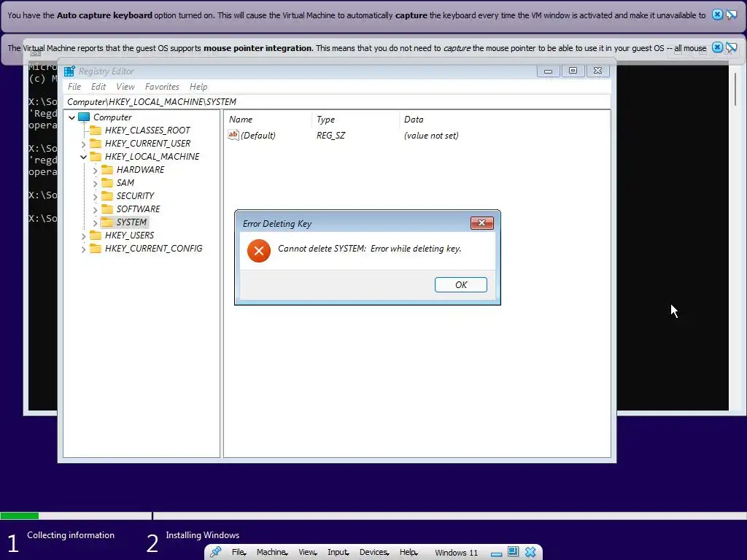Click the green Windows setup progress bar

coord(20,516)
